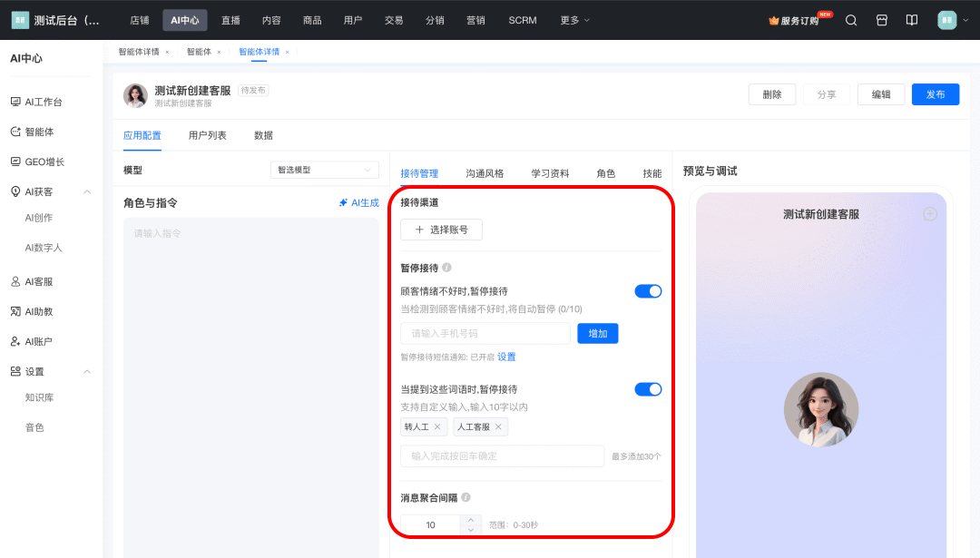
Task: Click the 增加 button
Action: 597,334
